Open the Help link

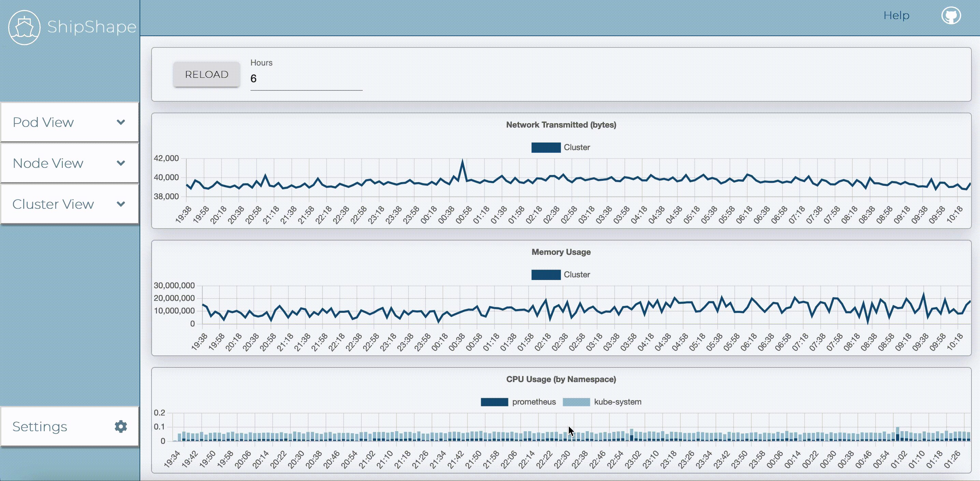click(896, 16)
